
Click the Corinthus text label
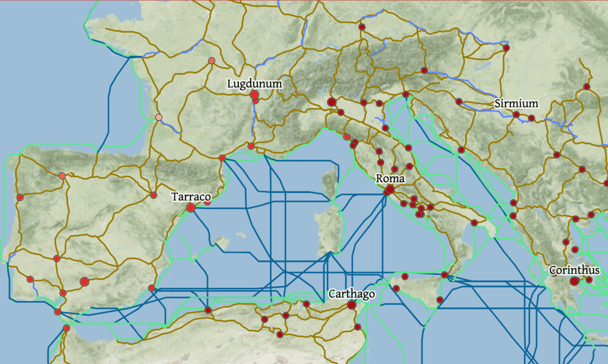pos(574,270)
